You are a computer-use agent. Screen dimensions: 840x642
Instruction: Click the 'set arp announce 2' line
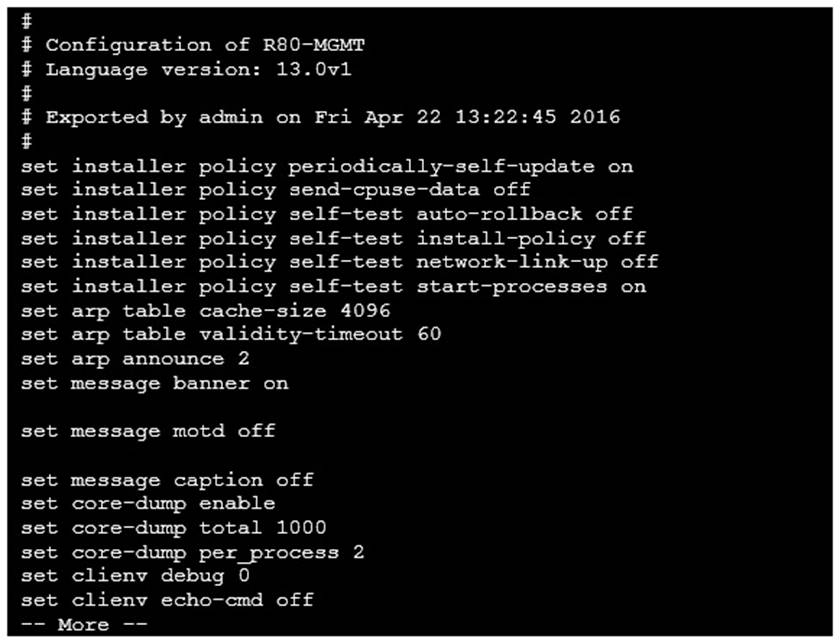click(x=135, y=358)
